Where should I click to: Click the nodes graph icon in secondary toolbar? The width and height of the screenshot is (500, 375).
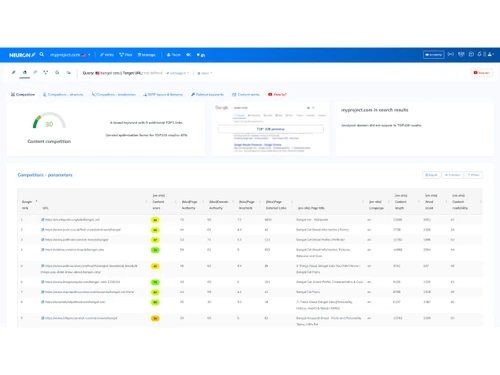click(x=46, y=72)
